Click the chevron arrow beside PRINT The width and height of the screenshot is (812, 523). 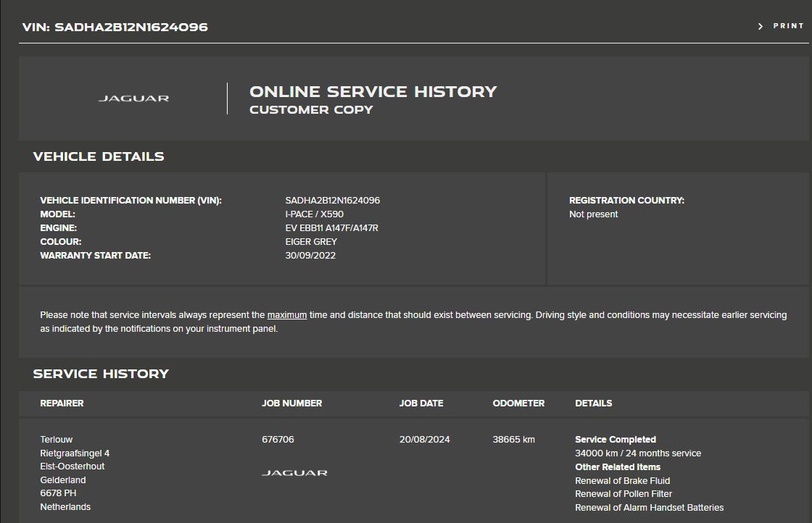761,26
